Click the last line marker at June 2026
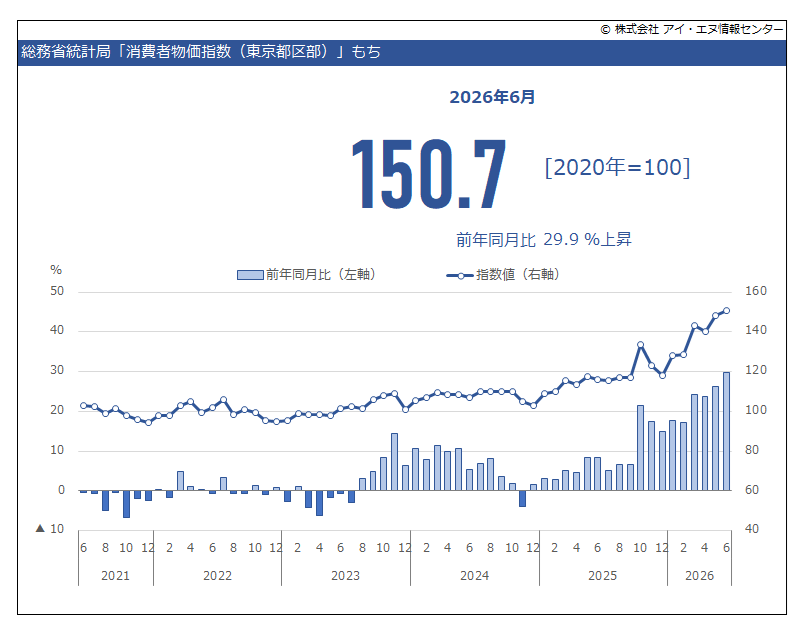Image resolution: width=804 pixels, height=635 pixels. [x=726, y=310]
